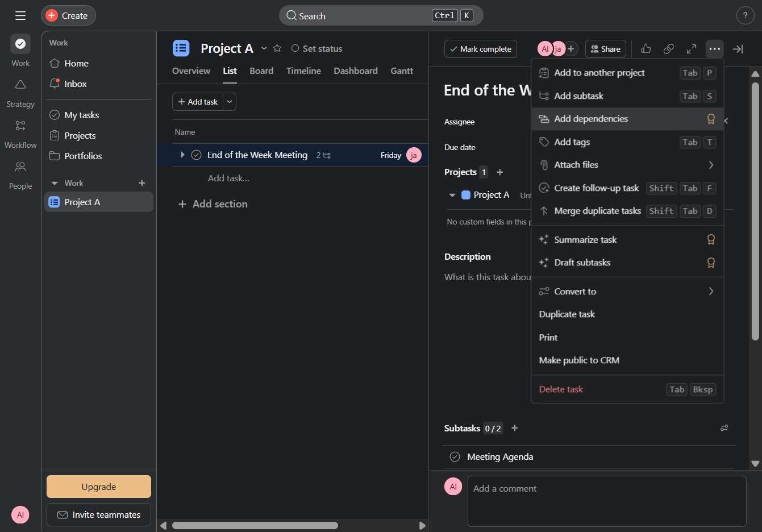Add a new subtask with the plus icon

click(515, 428)
